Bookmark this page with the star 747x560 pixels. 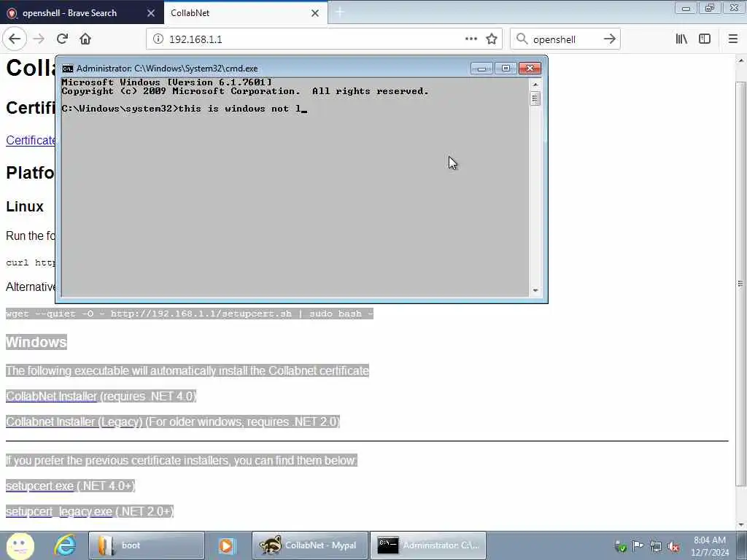click(492, 39)
